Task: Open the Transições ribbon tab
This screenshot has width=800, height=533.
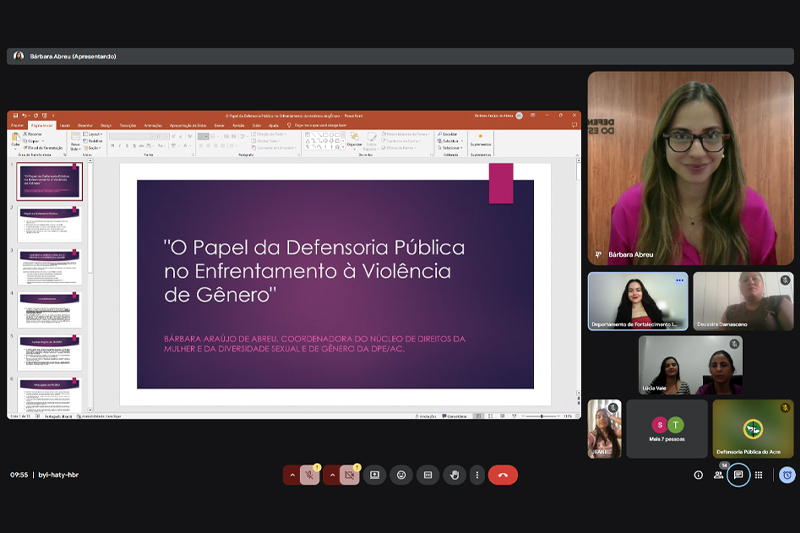Action: click(128, 125)
